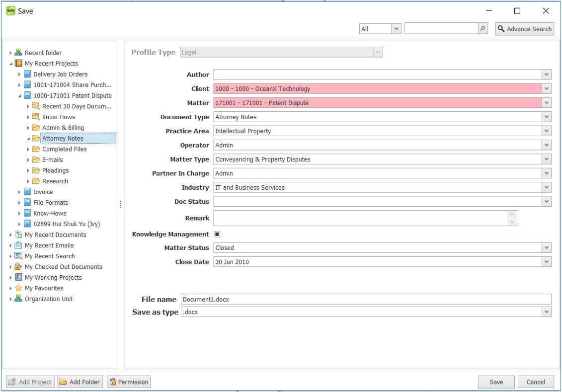Toggle the Knowledge Management checkbox
Image resolution: width=562 pixels, height=392 pixels.
tap(217, 234)
